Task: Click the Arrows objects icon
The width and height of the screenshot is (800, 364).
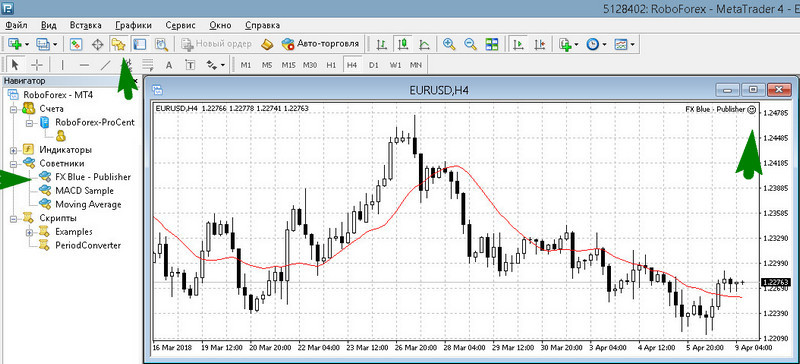Action: click(x=211, y=65)
